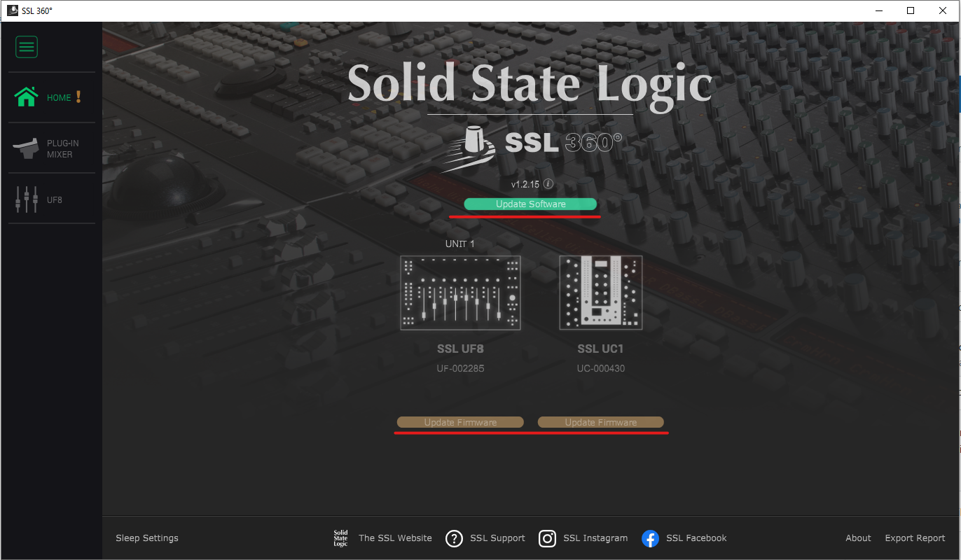Maximize the SSL 360° window
Screen dimensions: 961x560
[911, 10]
